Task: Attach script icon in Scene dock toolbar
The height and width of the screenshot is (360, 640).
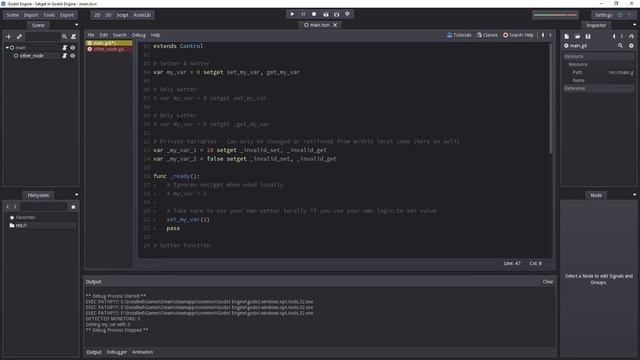Action: (x=73, y=37)
